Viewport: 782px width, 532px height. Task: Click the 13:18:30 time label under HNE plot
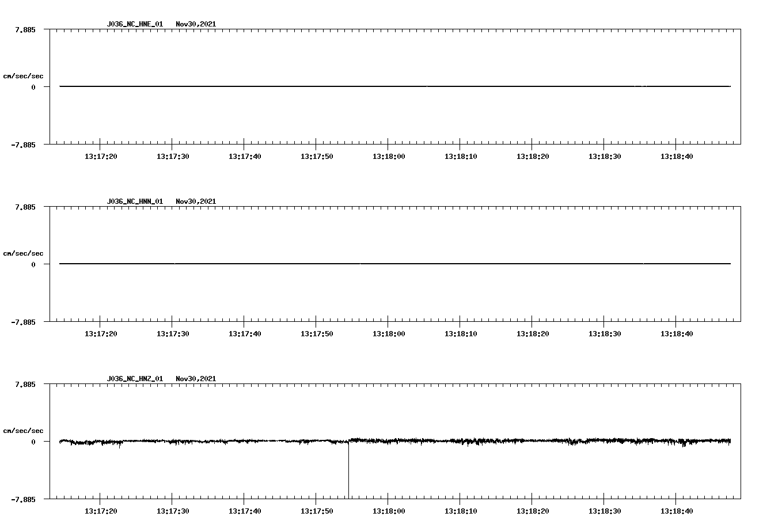[x=605, y=157]
